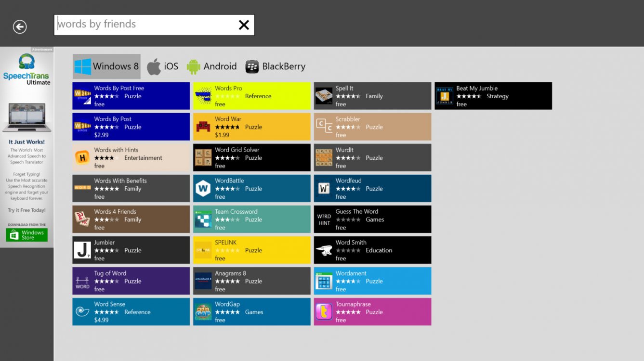
Task: Click the $1.99 price on Word War
Action: point(222,135)
